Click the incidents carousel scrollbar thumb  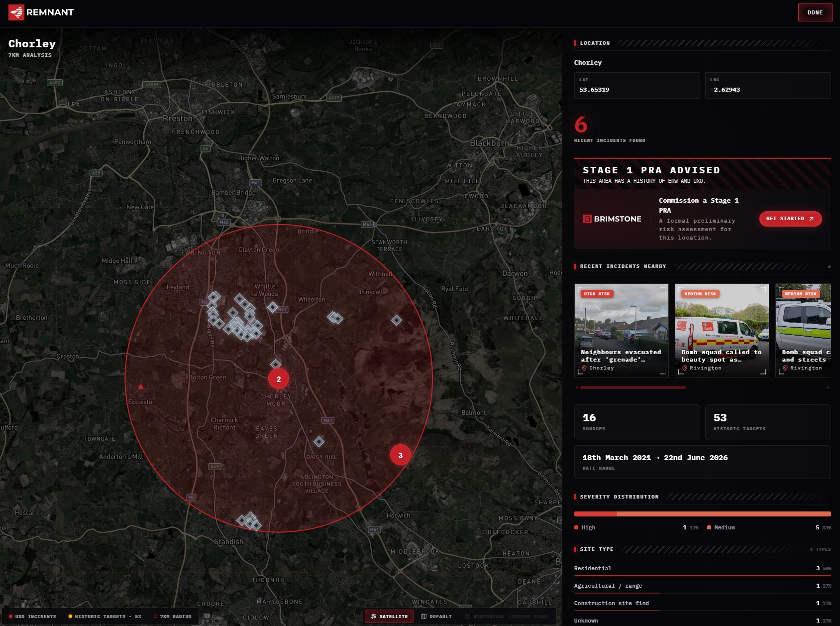pyautogui.click(x=632, y=387)
